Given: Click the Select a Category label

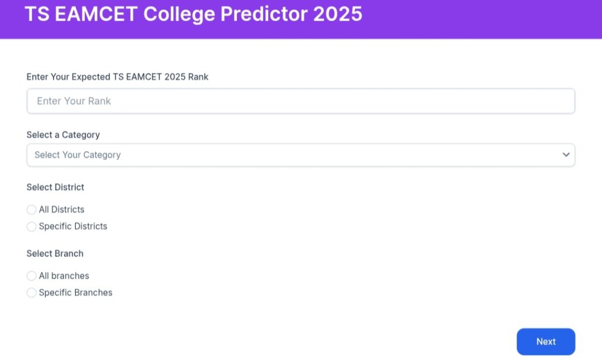Looking at the screenshot, I should [63, 135].
